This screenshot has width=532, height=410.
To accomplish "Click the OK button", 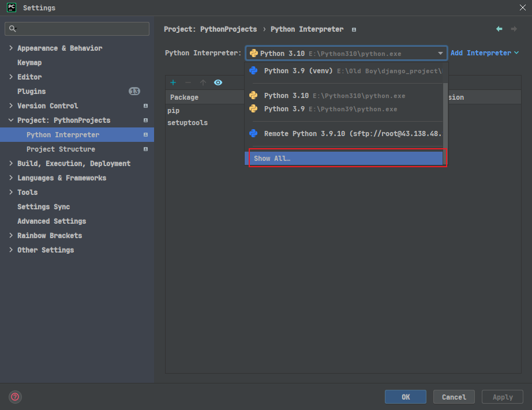I will click(406, 397).
